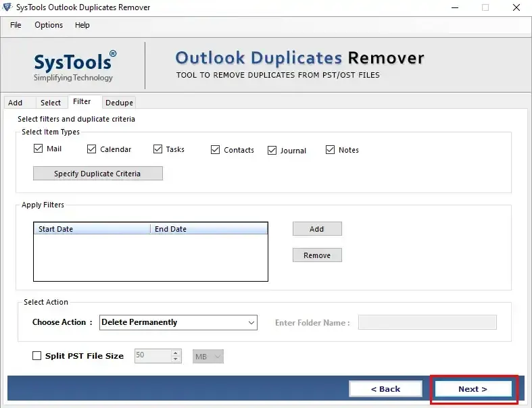Image resolution: width=532 pixels, height=408 pixels.
Task: Click the Start Date column header
Action: 92,229
